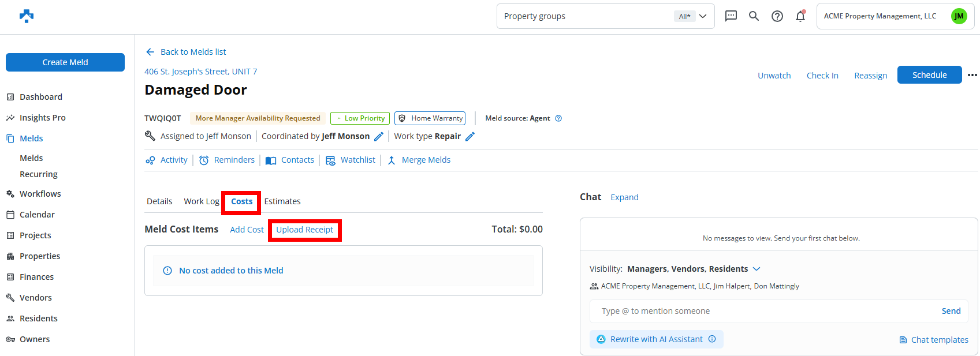This screenshot has height=356, width=980.
Task: Click the Schedule button
Action: pyautogui.click(x=929, y=75)
